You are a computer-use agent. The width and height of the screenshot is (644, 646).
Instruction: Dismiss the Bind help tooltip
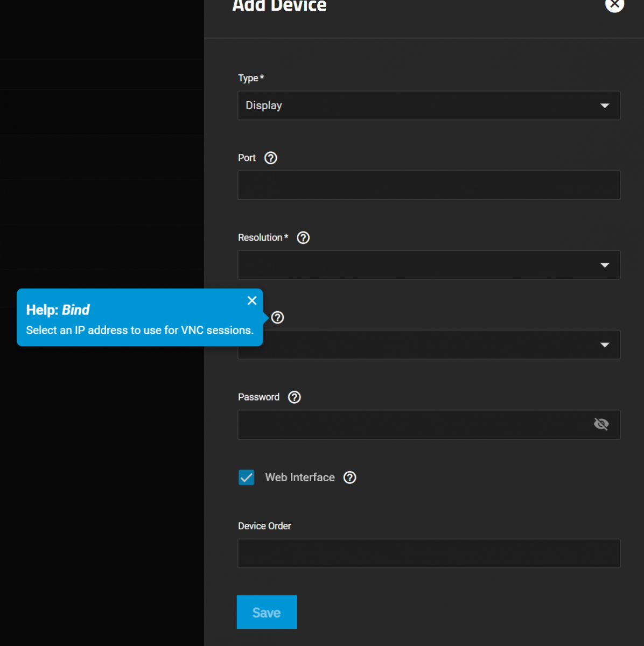(x=252, y=301)
